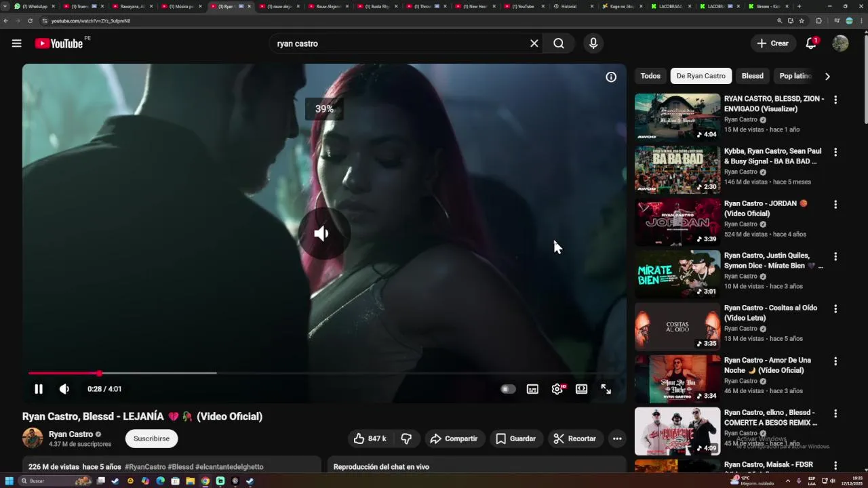Open options for JORDAN video
This screenshot has height=488, width=868.
(x=835, y=204)
